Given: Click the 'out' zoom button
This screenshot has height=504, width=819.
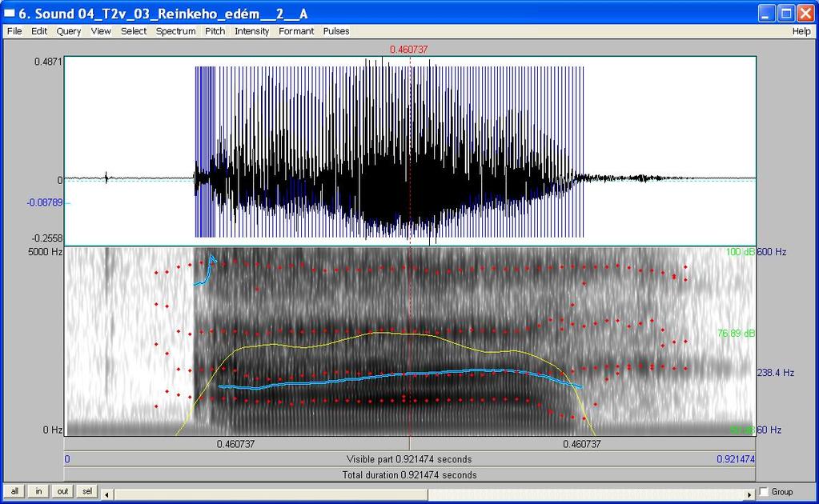Looking at the screenshot, I should tap(62, 491).
